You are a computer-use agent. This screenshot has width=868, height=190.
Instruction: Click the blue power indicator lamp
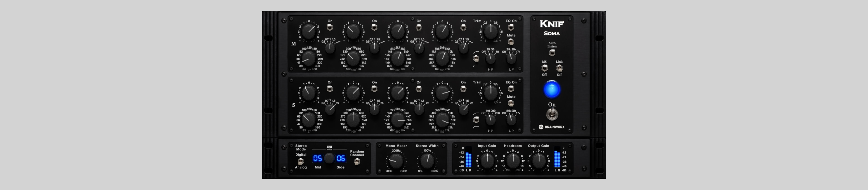coord(552,89)
